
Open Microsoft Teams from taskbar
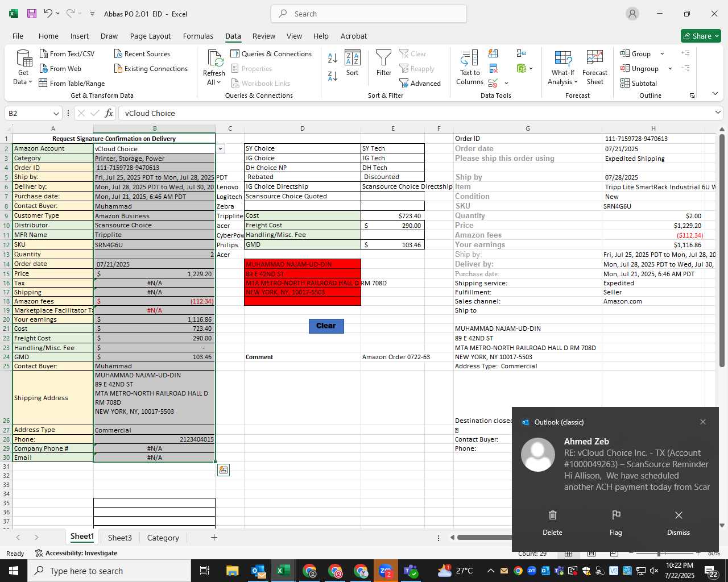410,571
